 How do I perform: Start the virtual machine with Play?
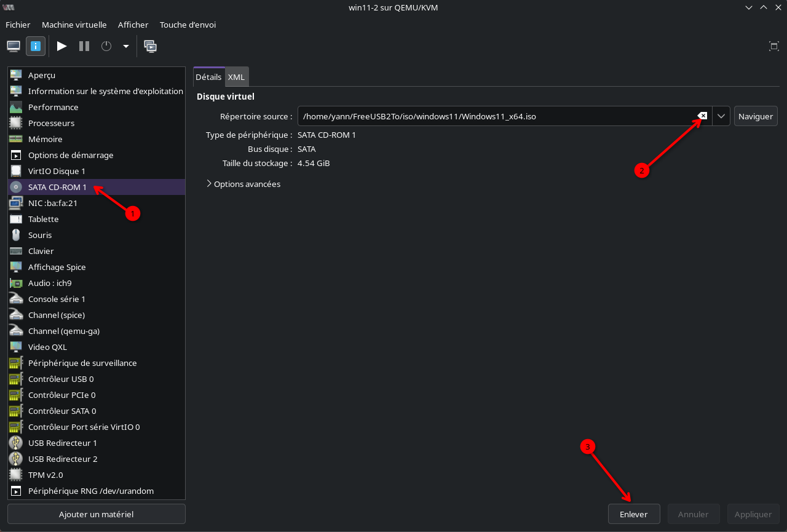tap(61, 46)
